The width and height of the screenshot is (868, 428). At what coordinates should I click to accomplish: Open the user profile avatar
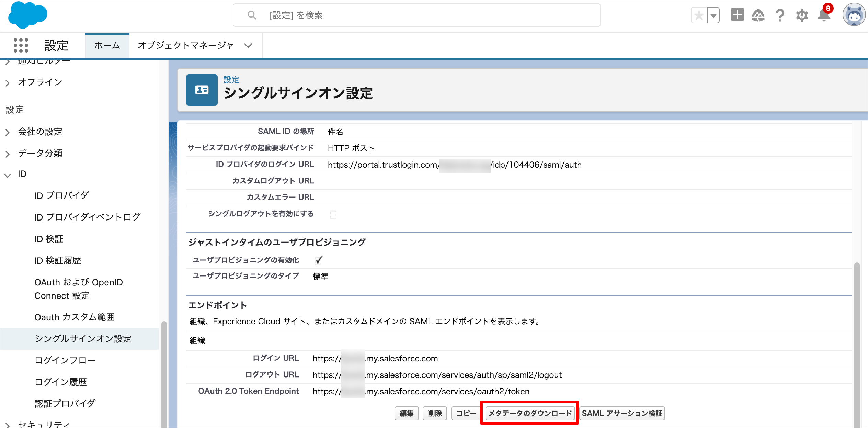pyautogui.click(x=854, y=15)
